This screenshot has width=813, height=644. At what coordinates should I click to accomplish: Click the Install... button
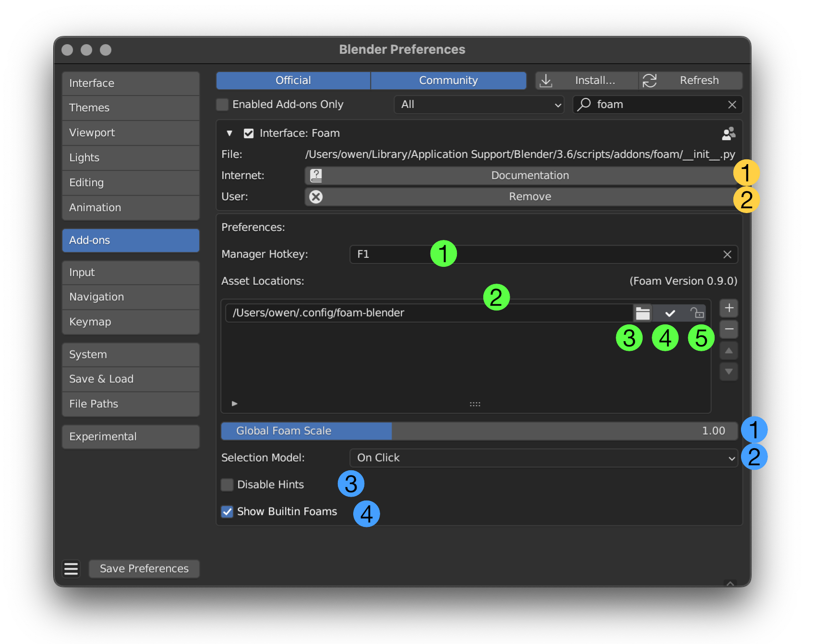[x=586, y=81]
